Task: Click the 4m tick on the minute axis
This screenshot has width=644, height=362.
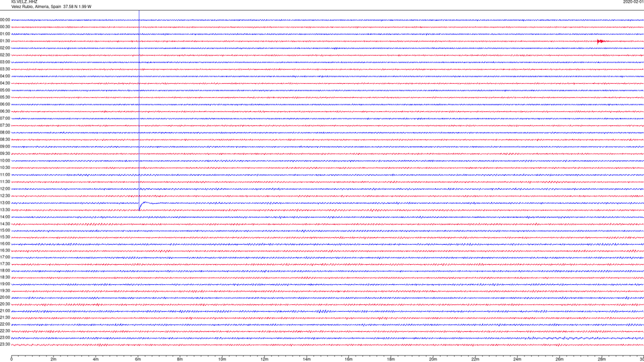Action: pos(96,359)
